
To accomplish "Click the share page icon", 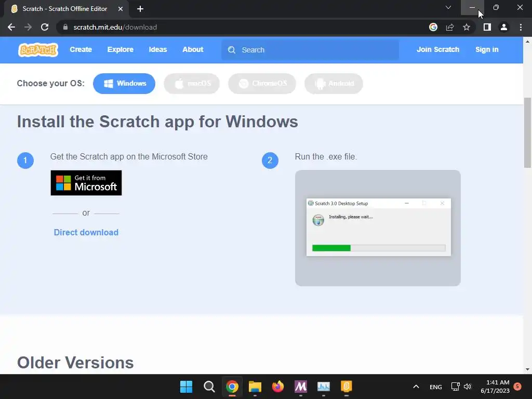I will coord(450,27).
